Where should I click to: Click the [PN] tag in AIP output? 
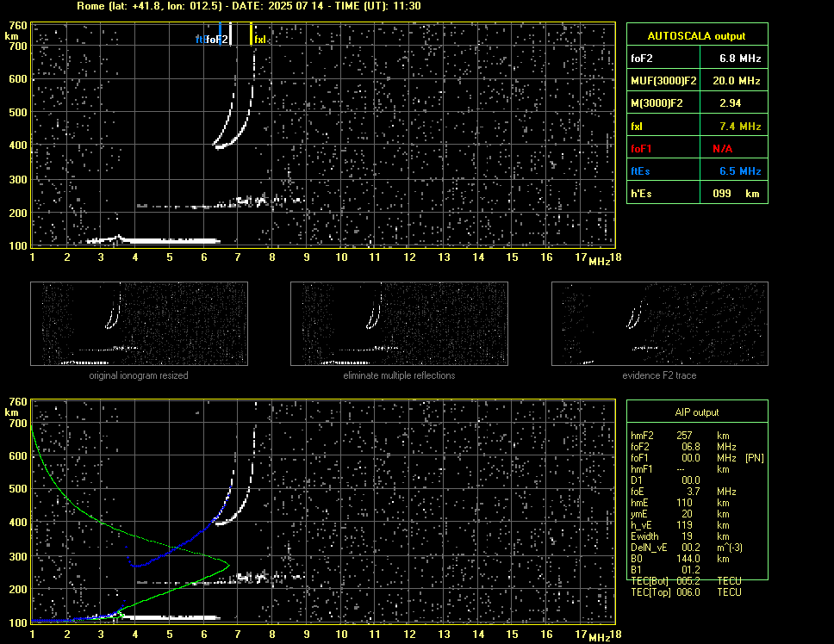754,458
